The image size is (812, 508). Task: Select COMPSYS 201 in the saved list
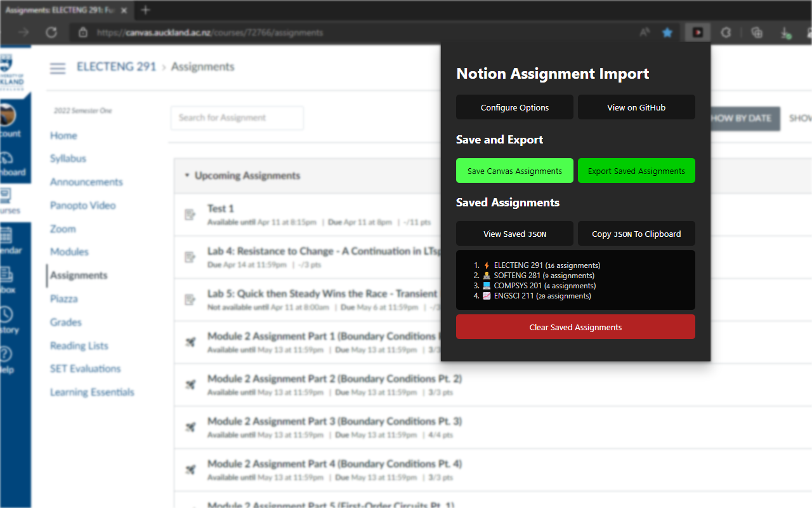click(x=539, y=286)
